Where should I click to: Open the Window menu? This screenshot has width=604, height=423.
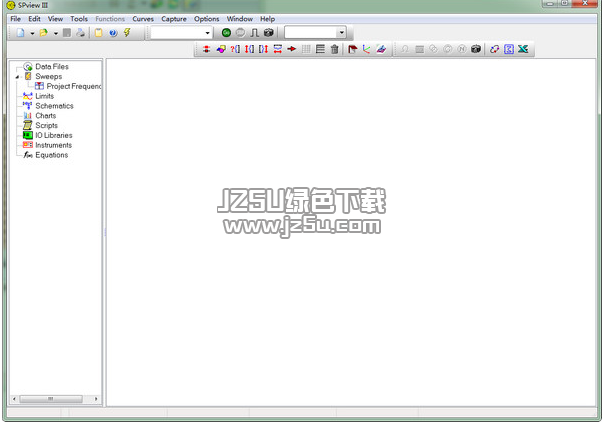[x=240, y=19]
